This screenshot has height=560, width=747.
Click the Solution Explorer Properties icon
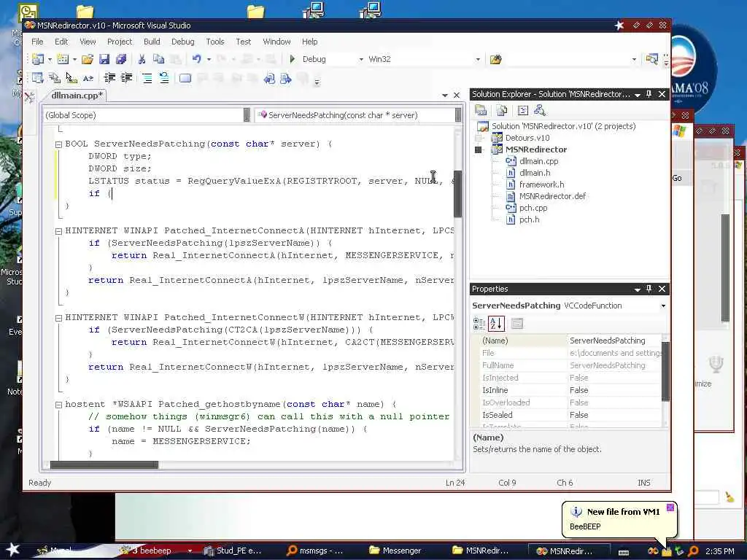click(x=481, y=111)
